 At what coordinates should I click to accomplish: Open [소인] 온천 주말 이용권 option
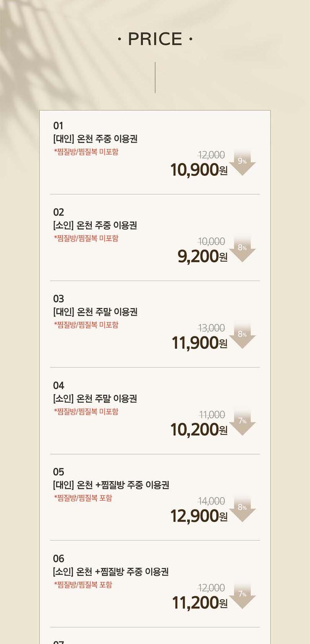95,399
